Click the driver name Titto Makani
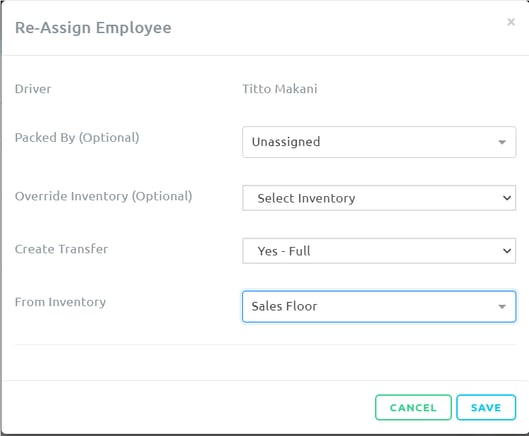529x436 pixels. [280, 89]
